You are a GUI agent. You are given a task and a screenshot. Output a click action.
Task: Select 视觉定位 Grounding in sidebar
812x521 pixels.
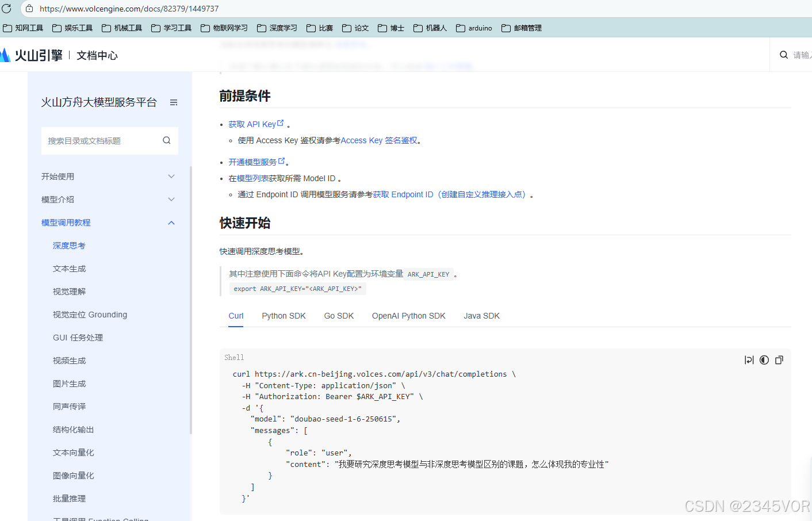coord(90,315)
